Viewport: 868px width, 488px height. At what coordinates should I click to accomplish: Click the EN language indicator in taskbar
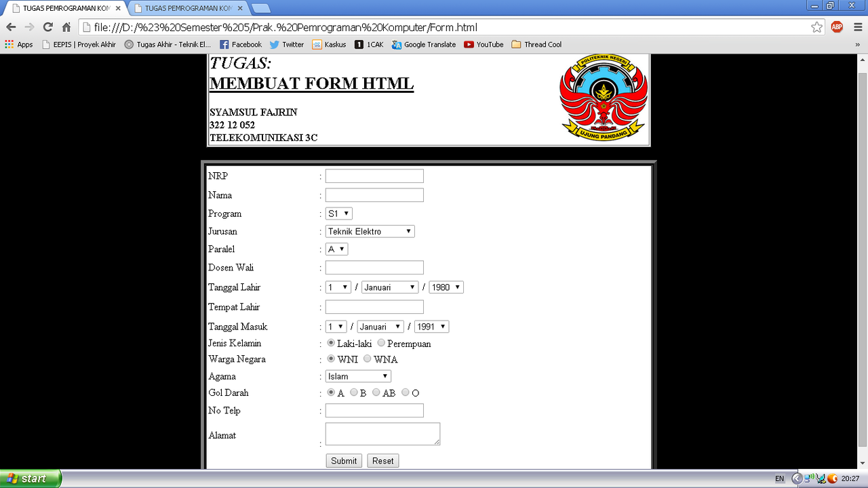click(780, 479)
